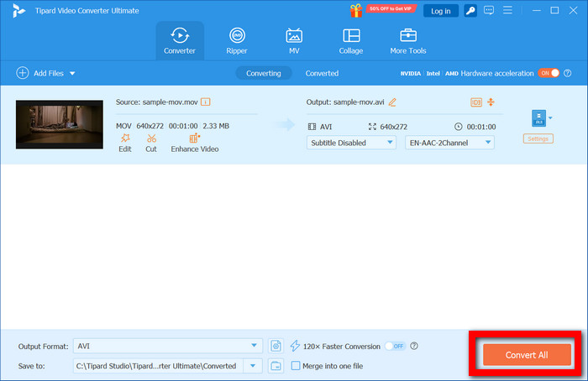Viewport: 588px width, 381px height.
Task: Switch to the Ripper tab
Action: point(237,41)
